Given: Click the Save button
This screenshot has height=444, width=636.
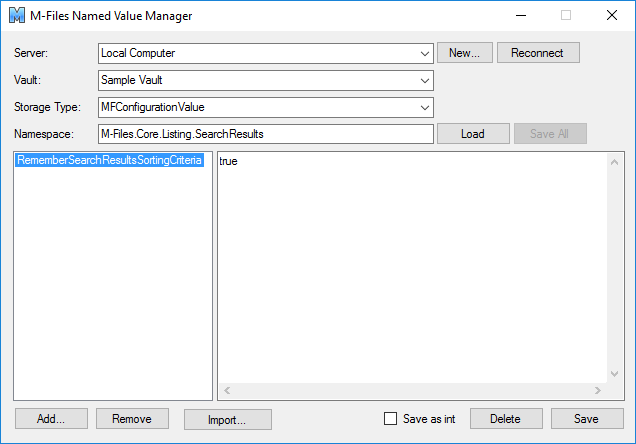Looking at the screenshot, I should 587,418.
